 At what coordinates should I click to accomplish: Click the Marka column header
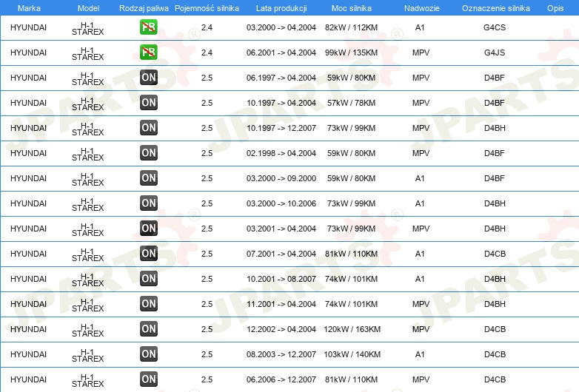pyautogui.click(x=29, y=7)
